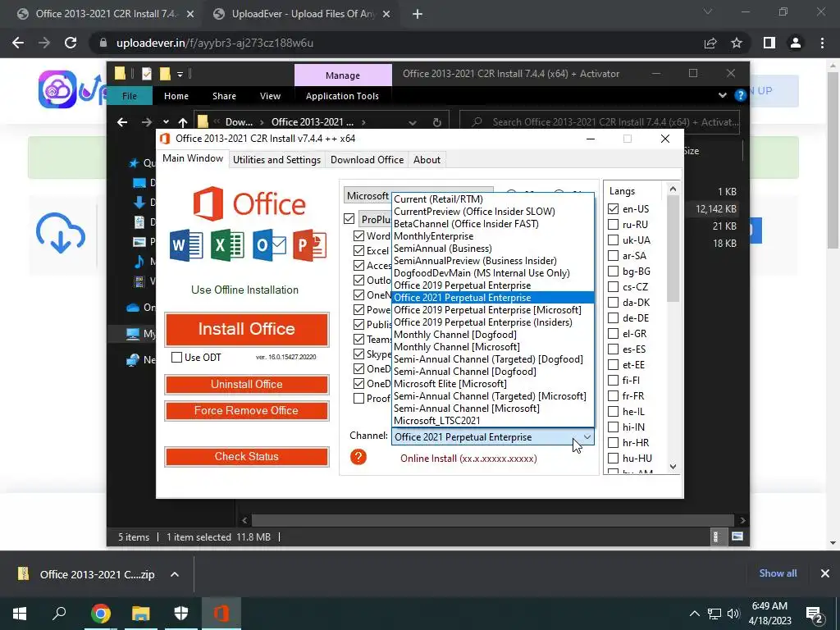
Task: Switch to Utilities and Settings tab
Action: 276,160
